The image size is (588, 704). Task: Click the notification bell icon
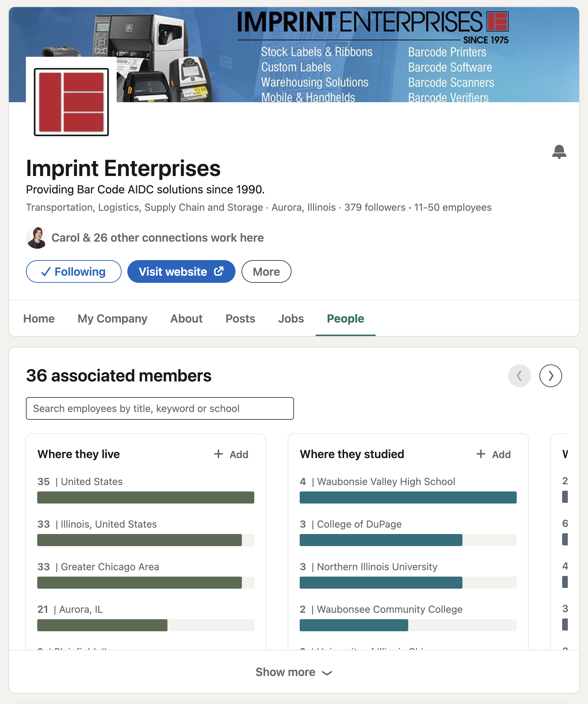(x=559, y=152)
